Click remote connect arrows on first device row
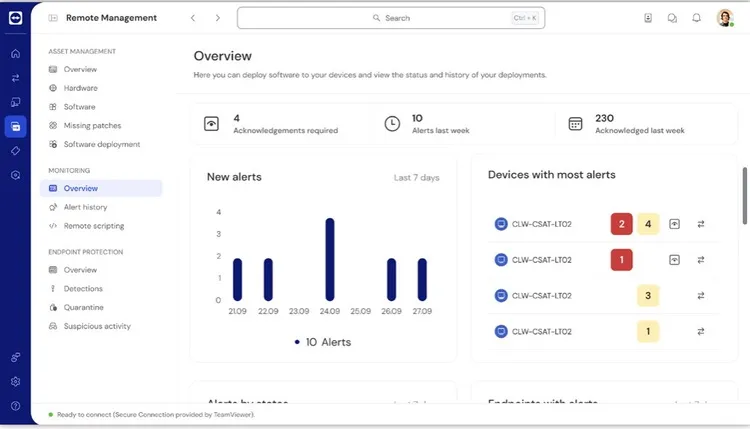 pos(701,224)
